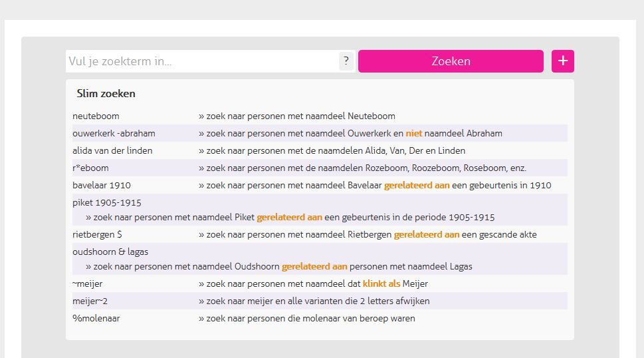Click the '%molenaar' profession example
644x358 pixels.
(x=96, y=318)
